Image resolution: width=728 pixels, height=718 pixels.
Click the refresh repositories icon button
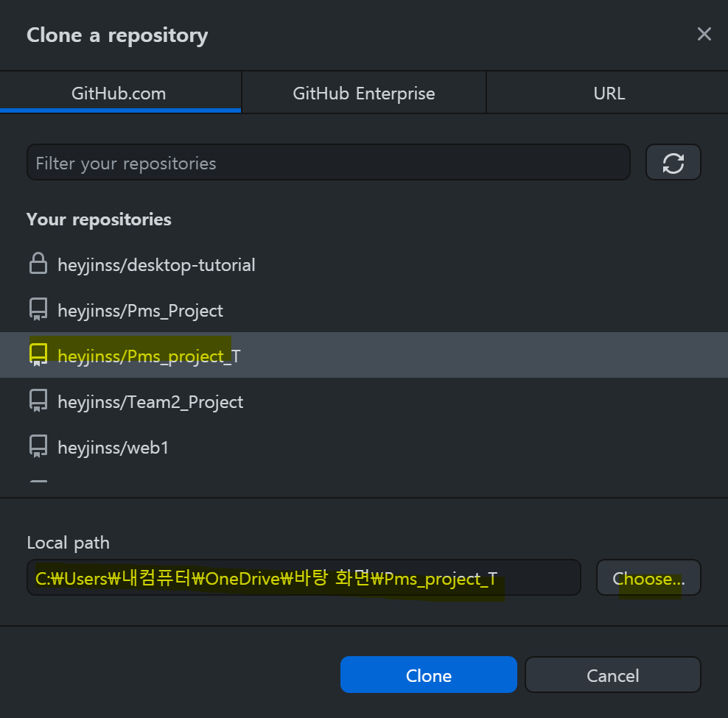click(x=673, y=163)
